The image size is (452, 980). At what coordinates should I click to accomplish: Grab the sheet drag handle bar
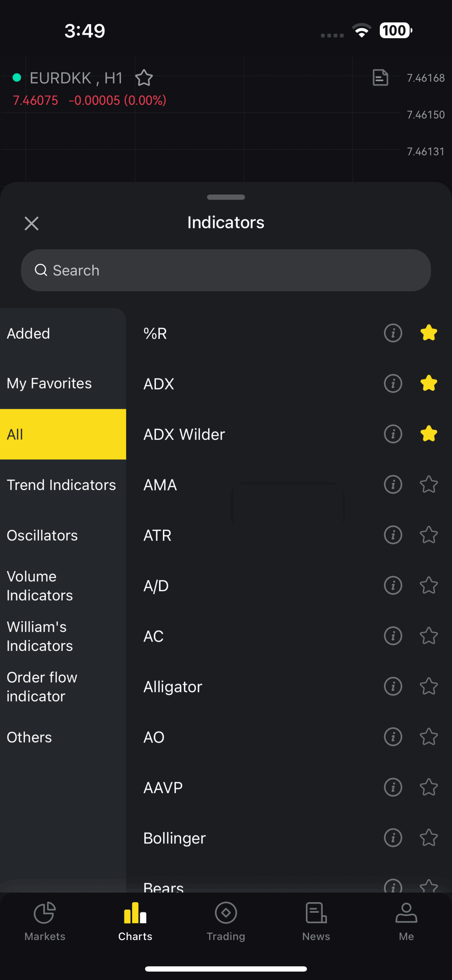[226, 197]
